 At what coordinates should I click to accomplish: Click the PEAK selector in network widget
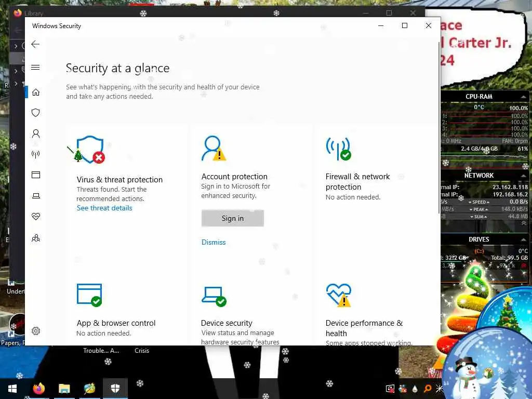point(478,209)
